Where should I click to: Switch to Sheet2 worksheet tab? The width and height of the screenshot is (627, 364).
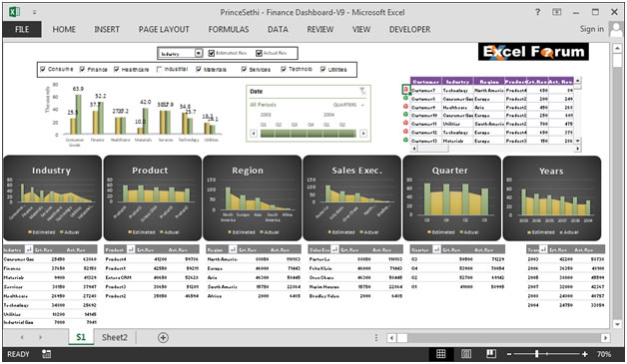click(115, 337)
